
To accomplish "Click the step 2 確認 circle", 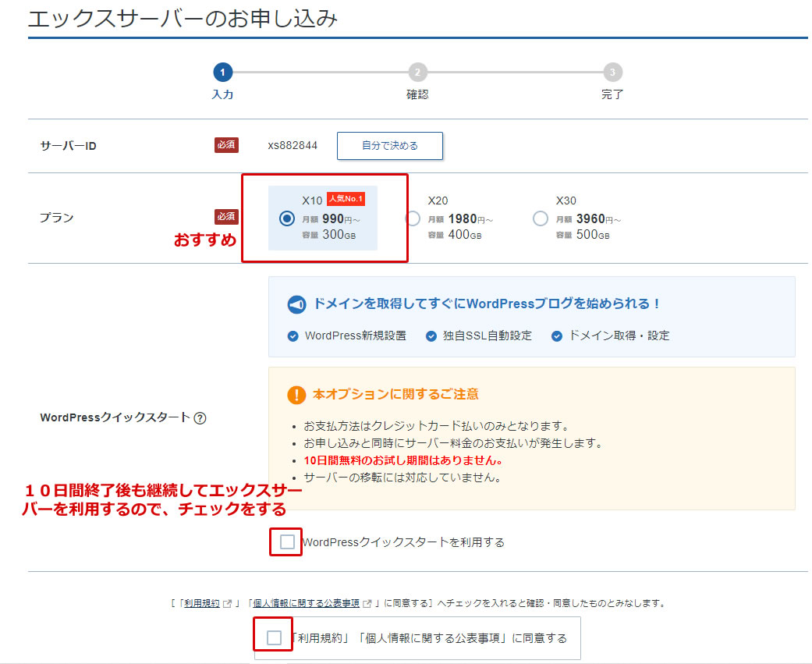I will [417, 72].
